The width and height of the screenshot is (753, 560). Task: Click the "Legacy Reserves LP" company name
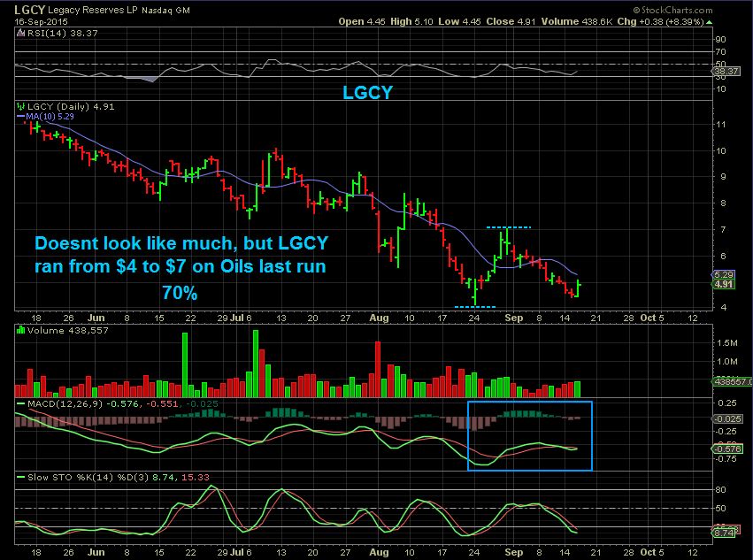(x=93, y=10)
